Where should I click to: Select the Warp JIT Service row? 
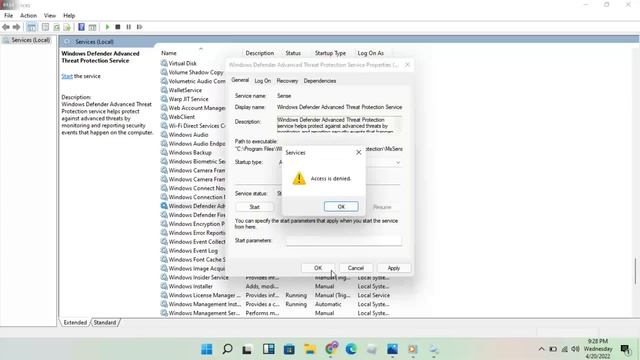click(189, 99)
